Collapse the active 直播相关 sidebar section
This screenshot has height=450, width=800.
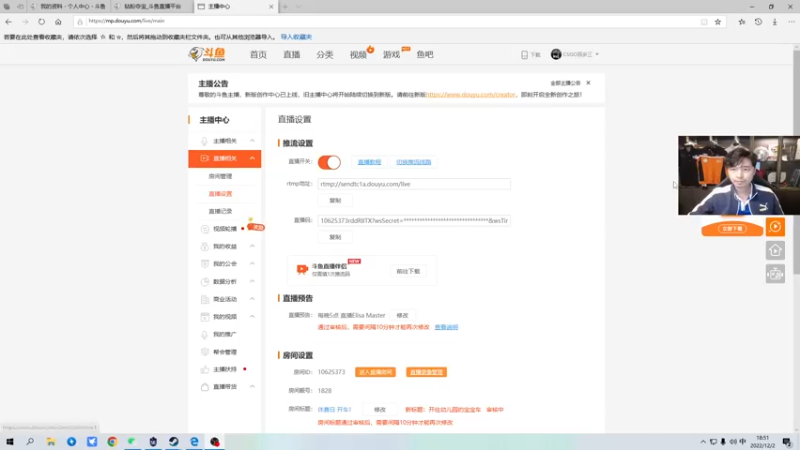pos(253,159)
